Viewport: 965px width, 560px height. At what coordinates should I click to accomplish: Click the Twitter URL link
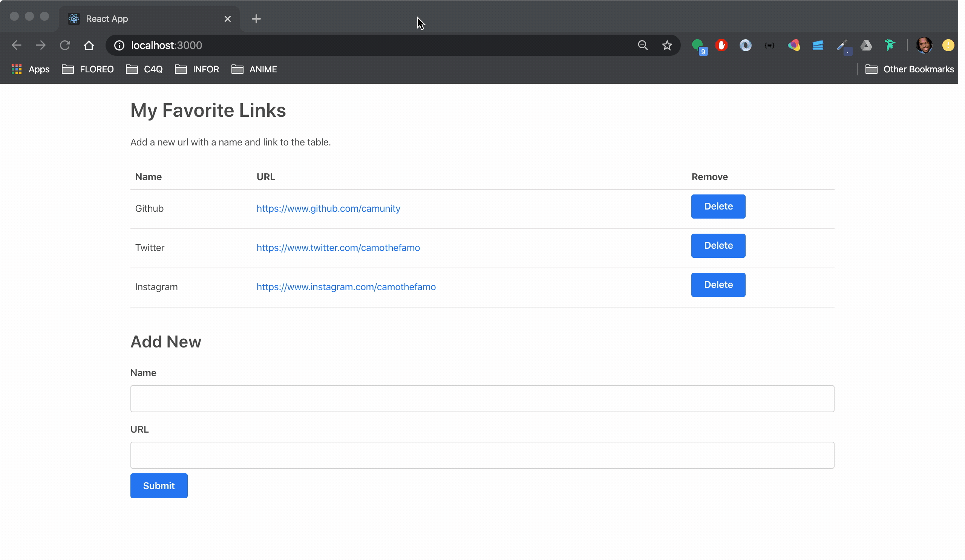pyautogui.click(x=338, y=247)
